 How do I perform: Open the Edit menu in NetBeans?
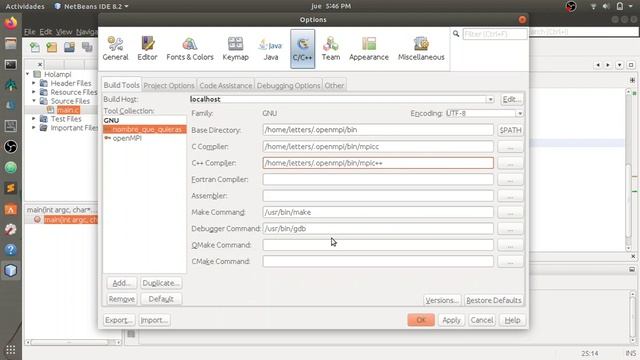click(x=46, y=31)
